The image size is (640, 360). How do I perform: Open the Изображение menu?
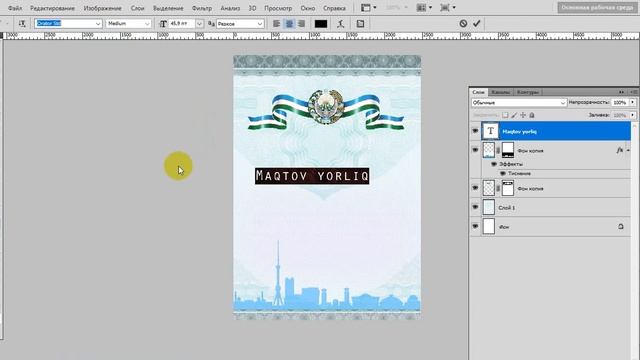[x=102, y=8]
